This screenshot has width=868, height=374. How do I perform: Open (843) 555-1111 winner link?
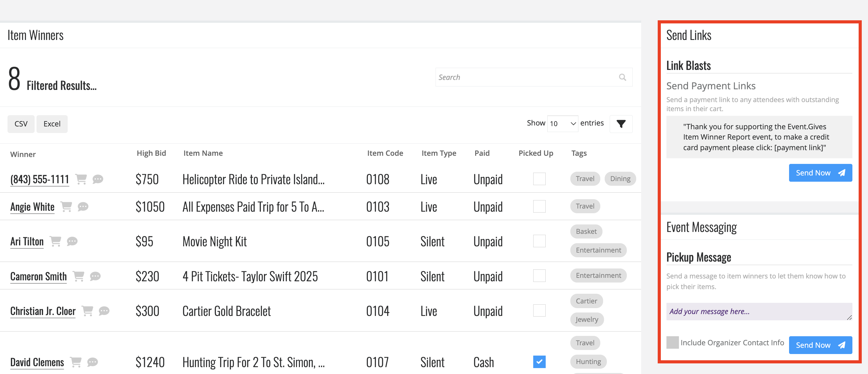tap(40, 180)
